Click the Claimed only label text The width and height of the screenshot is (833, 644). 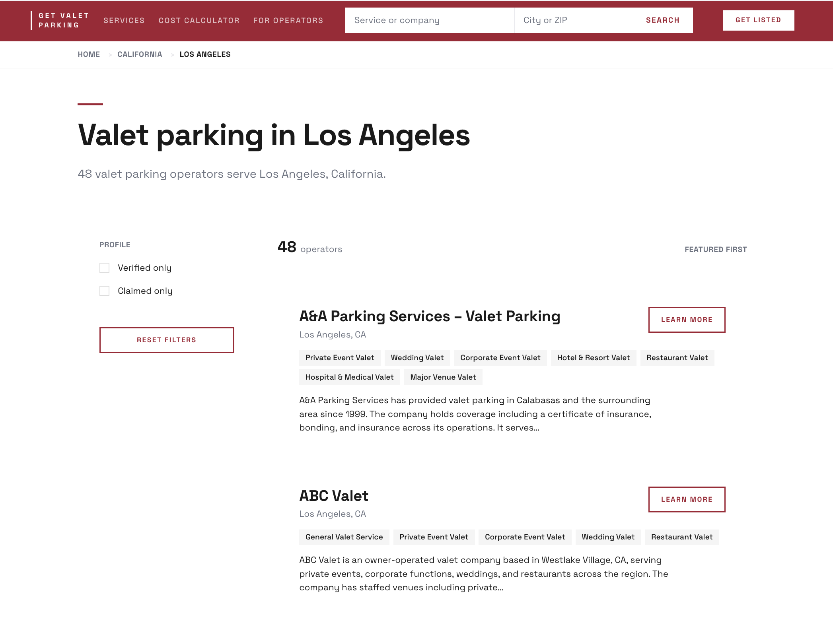pyautogui.click(x=145, y=291)
